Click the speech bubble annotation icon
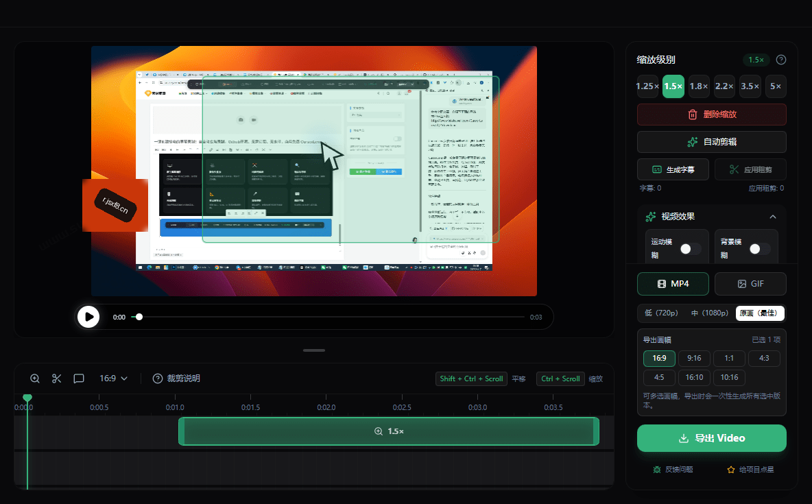The image size is (812, 504). tap(79, 379)
